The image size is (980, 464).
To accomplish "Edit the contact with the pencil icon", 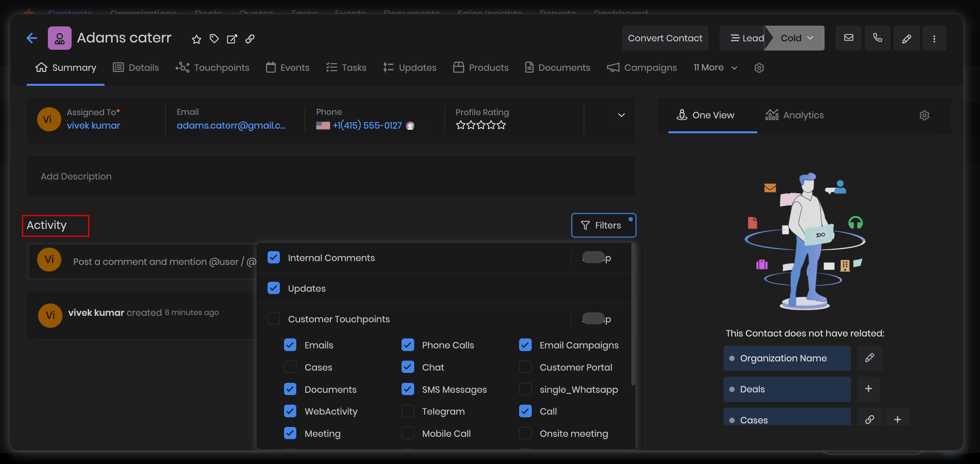I will click(x=906, y=38).
